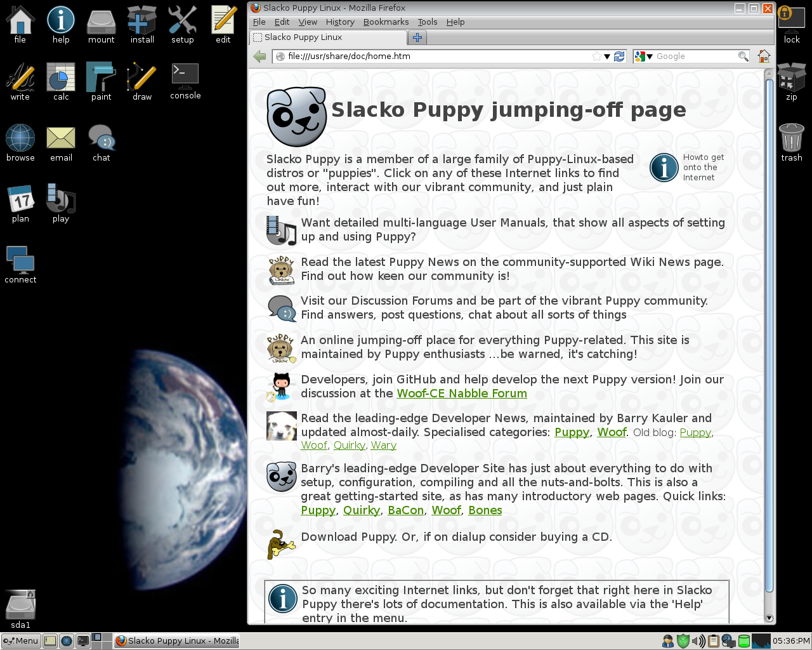Image resolution: width=812 pixels, height=650 pixels.
Task: Click the globe browser launcher in taskbar
Action: pos(67,641)
